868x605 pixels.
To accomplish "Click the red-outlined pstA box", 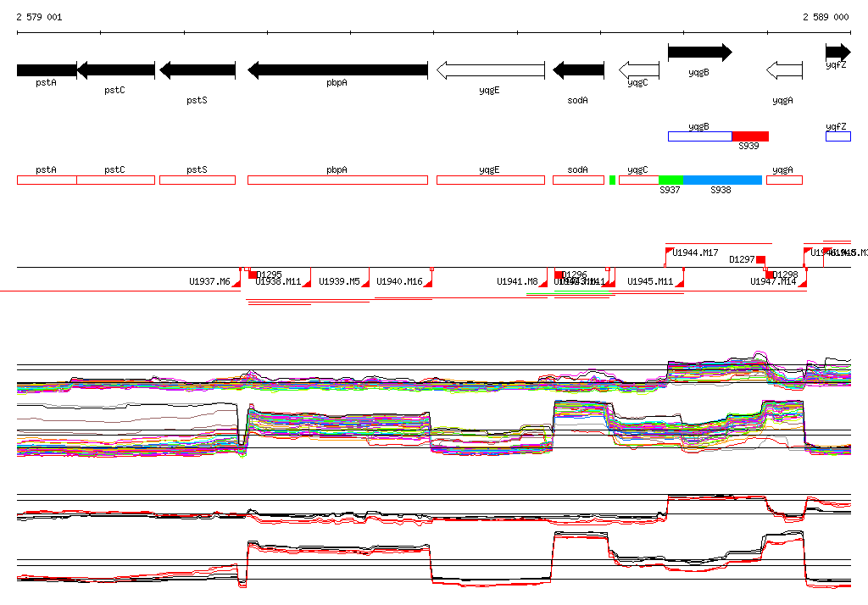I will 47,180.
